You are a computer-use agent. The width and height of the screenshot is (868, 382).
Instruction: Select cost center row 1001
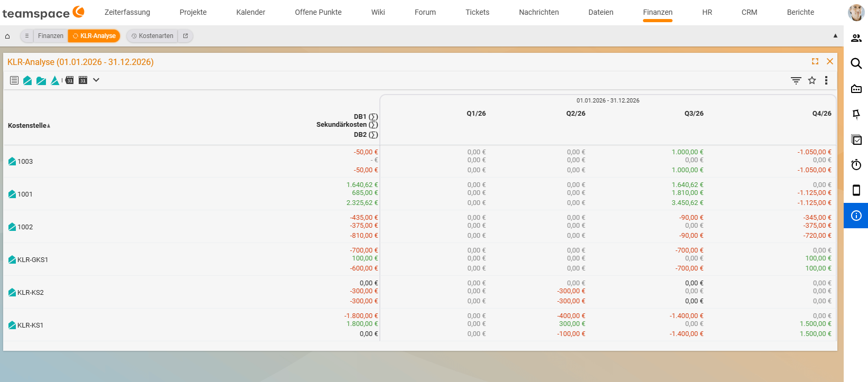420,194
